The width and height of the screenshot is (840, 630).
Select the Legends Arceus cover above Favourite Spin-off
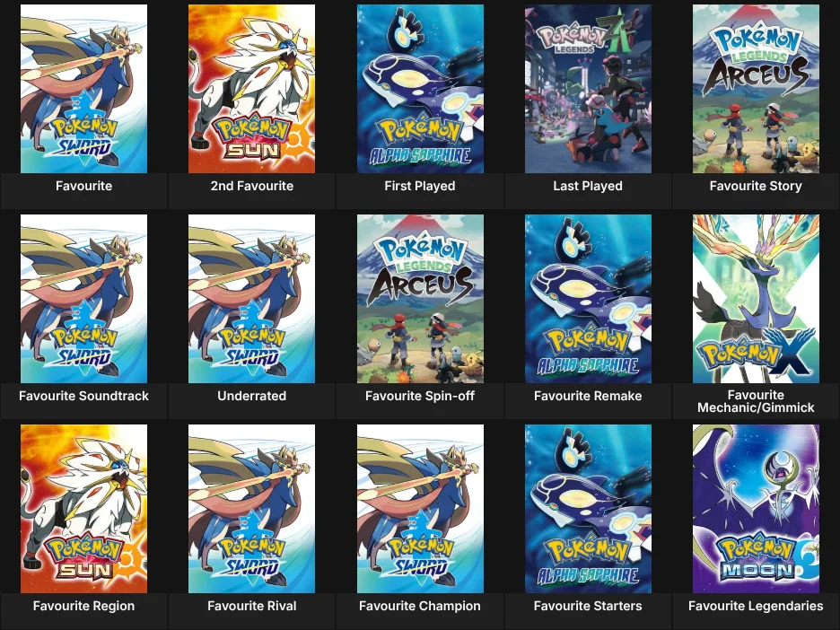420,299
